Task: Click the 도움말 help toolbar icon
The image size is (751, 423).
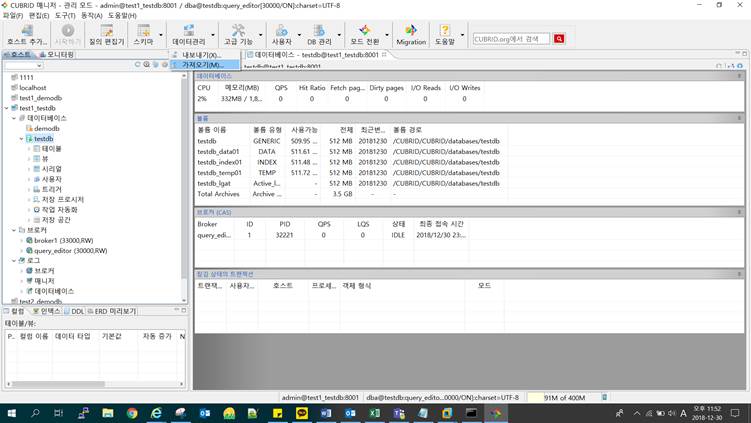Action: tap(444, 34)
